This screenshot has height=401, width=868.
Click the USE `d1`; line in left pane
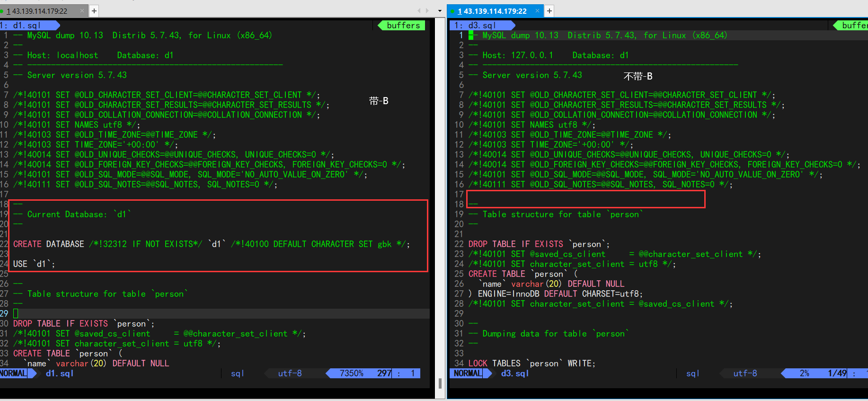pos(34,264)
